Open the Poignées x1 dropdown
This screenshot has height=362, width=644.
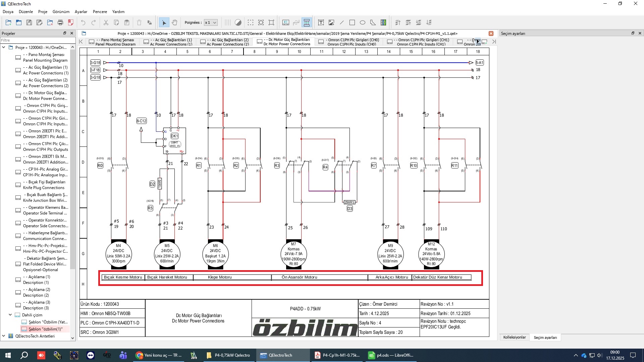click(x=211, y=22)
